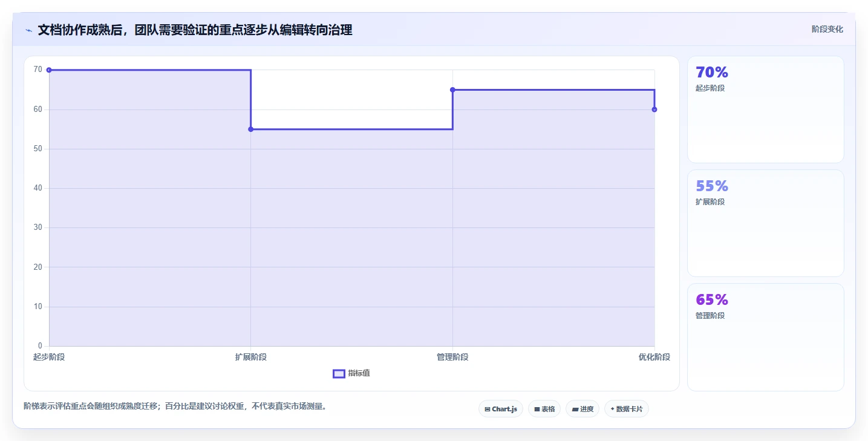
Task: Click the 数据卡片 chip
Action: tap(627, 409)
